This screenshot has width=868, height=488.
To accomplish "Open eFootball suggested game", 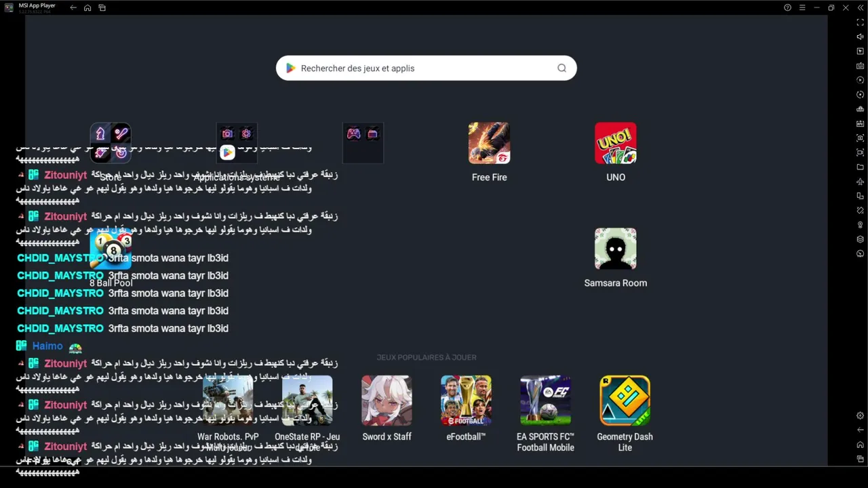I will pyautogui.click(x=466, y=401).
